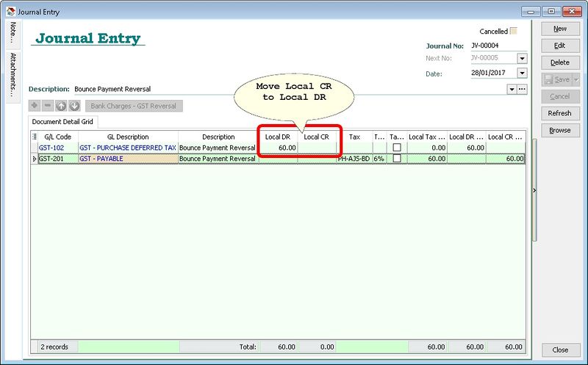Select the Document Detail Grid tab
The width and height of the screenshot is (588, 365).
click(62, 121)
